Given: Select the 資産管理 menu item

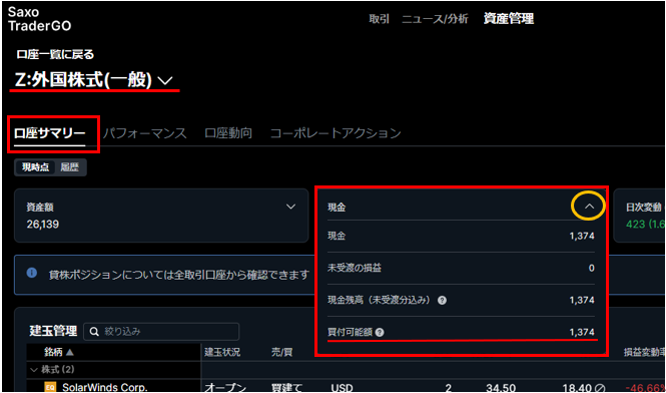Looking at the screenshot, I should (x=508, y=19).
